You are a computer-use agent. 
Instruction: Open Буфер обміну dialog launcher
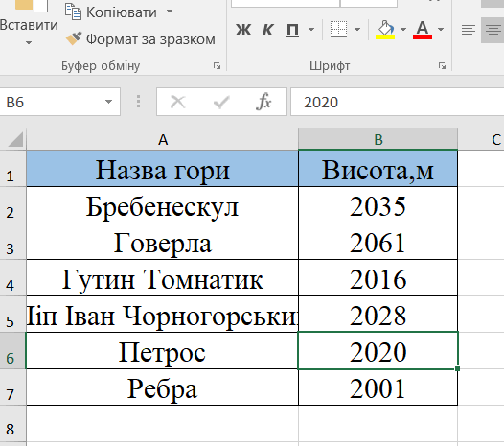click(217, 66)
